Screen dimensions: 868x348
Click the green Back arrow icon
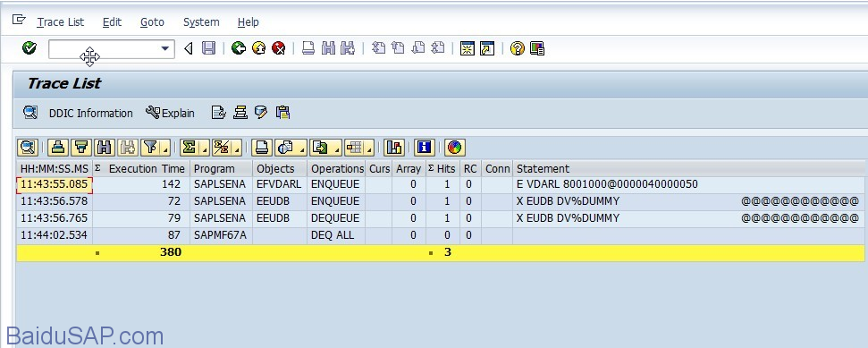coord(239,48)
